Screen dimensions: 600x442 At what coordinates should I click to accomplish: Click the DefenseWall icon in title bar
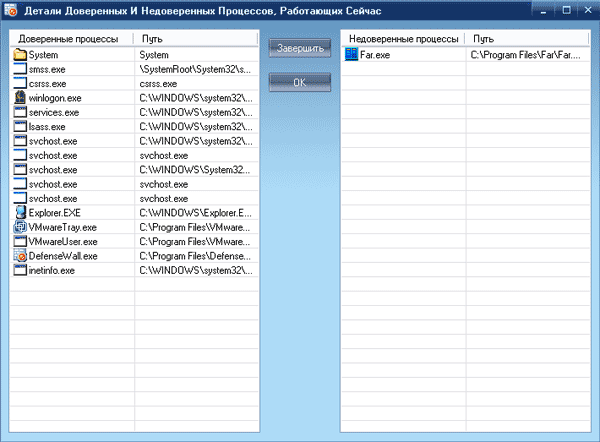[11, 10]
